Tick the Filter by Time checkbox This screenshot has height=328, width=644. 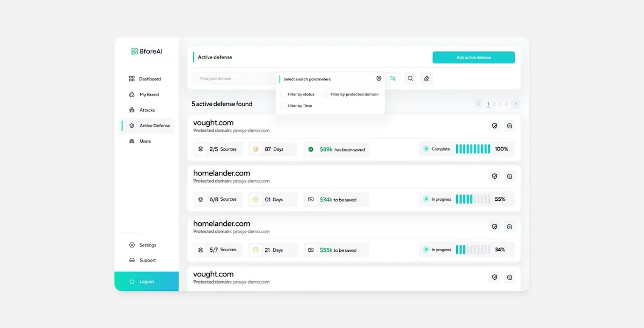tap(283, 106)
